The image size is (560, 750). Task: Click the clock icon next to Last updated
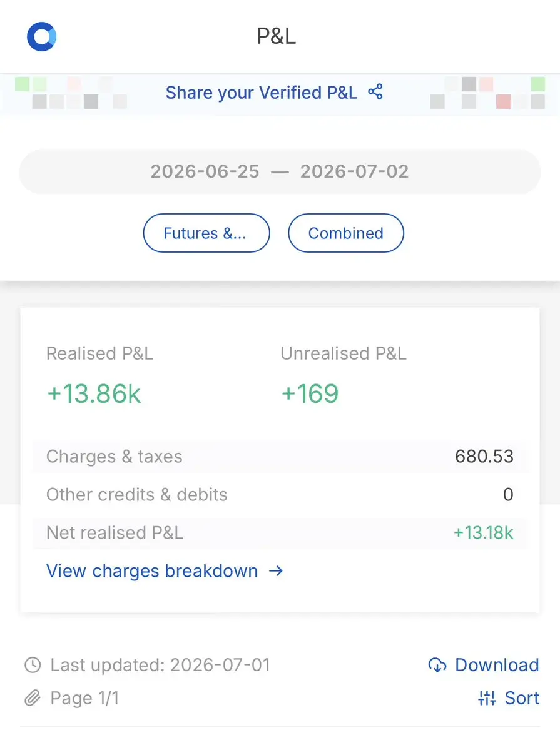(x=33, y=665)
